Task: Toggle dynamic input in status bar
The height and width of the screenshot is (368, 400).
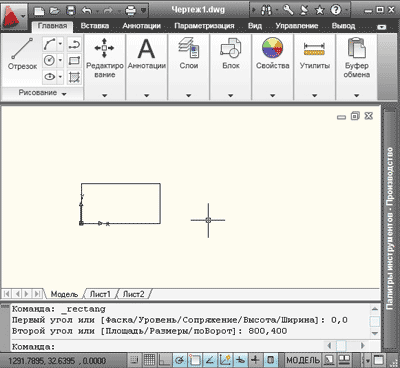Action: click(240, 360)
